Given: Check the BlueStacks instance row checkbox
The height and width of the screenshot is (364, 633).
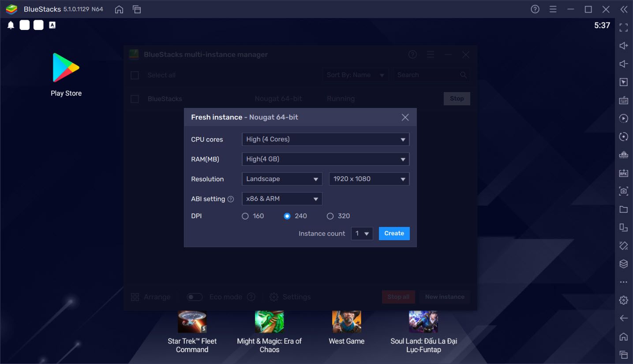Looking at the screenshot, I should [135, 99].
